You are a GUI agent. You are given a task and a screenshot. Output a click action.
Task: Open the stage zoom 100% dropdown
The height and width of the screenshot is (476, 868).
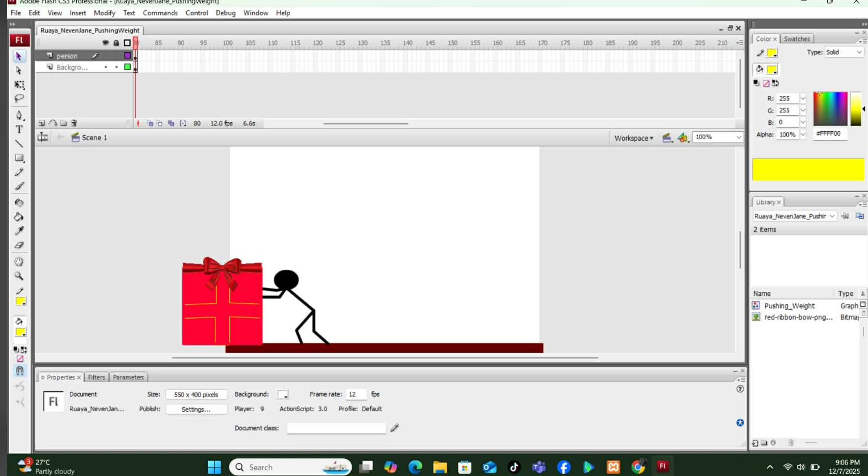[x=738, y=137]
